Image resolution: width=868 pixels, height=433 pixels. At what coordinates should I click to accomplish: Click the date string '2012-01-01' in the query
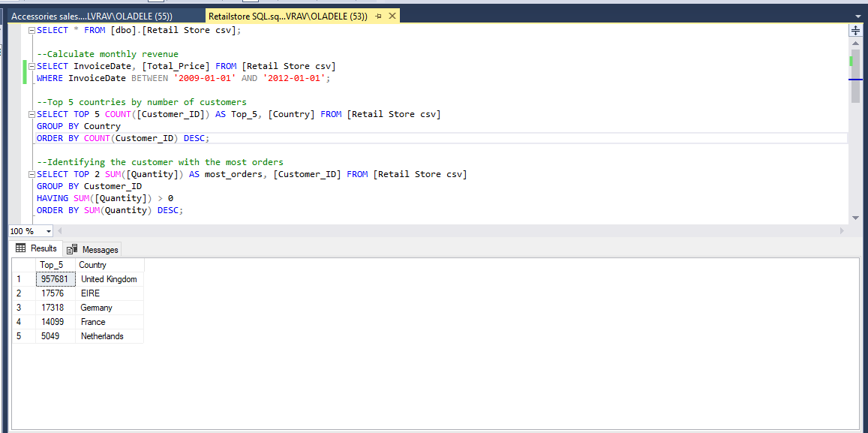coord(294,79)
